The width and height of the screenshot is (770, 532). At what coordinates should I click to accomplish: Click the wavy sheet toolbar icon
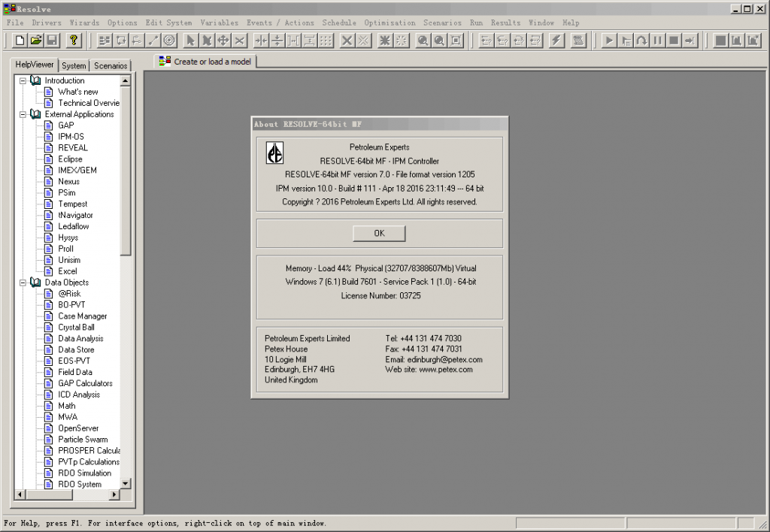coord(578,41)
